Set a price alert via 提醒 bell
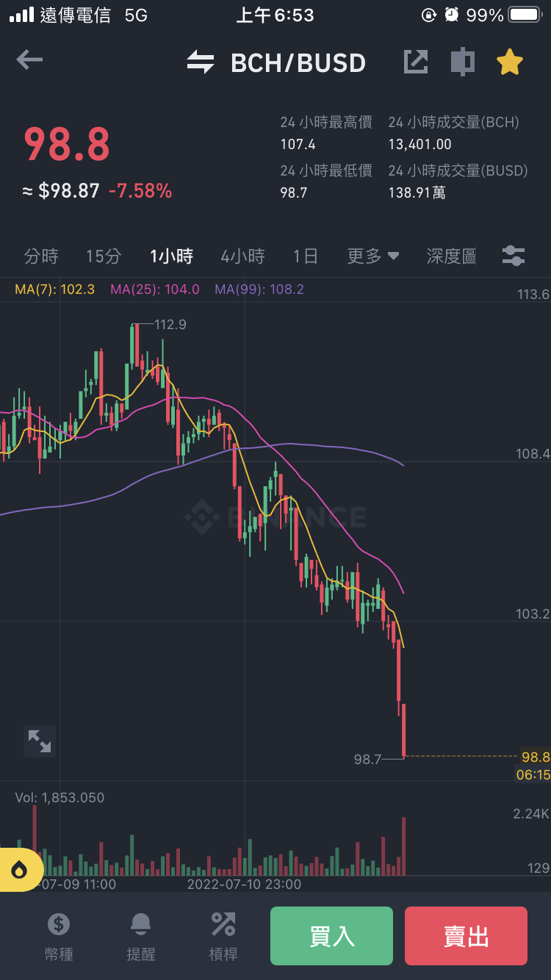 coord(141,937)
